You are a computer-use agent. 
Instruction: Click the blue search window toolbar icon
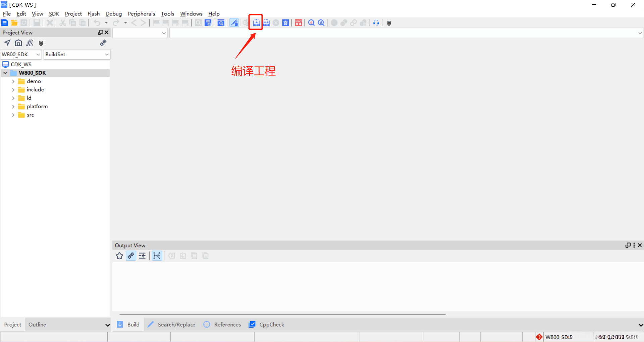click(221, 23)
